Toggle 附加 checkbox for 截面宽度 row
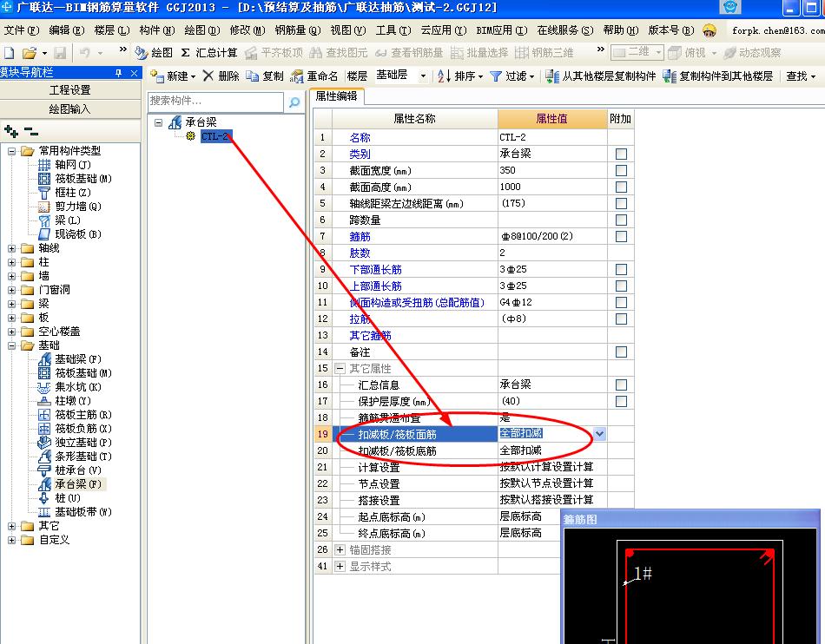 (x=621, y=170)
